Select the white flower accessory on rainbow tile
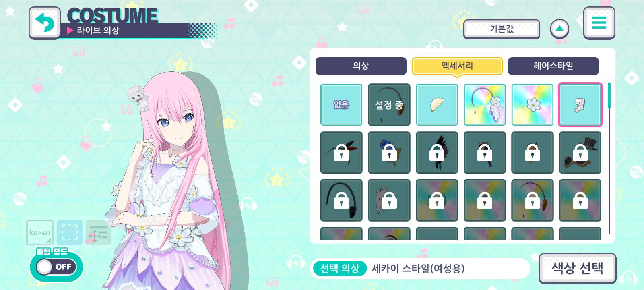The image size is (644, 290). click(x=533, y=105)
